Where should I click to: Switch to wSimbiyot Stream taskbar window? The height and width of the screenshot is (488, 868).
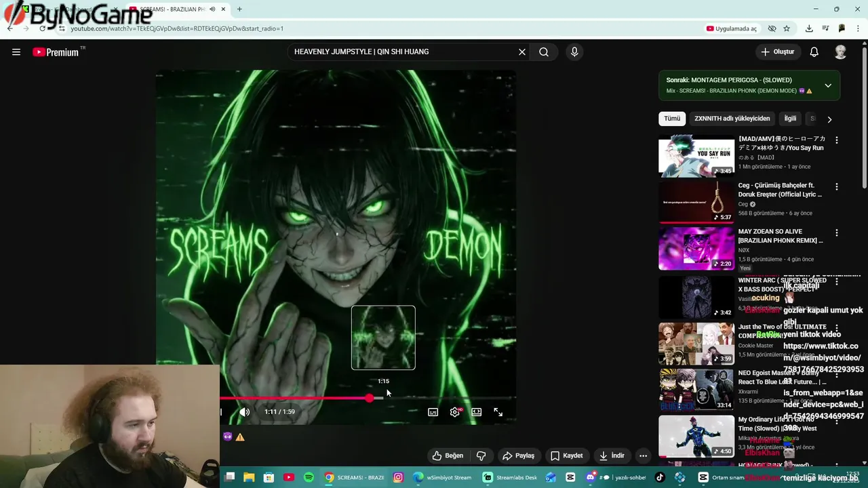[443, 477]
